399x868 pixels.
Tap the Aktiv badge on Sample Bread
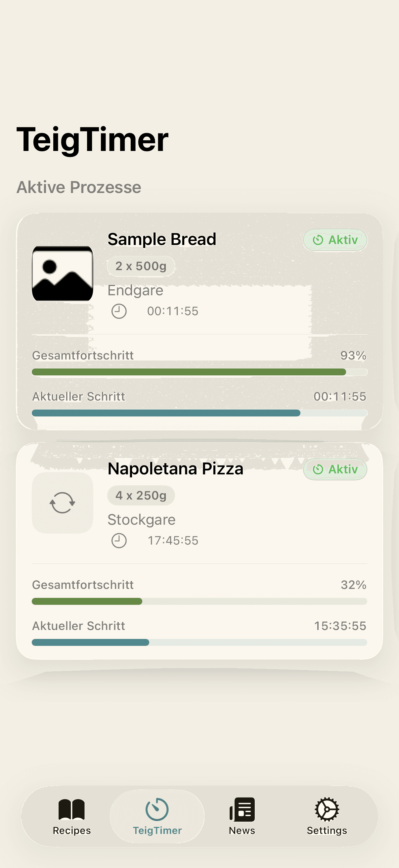[335, 240]
